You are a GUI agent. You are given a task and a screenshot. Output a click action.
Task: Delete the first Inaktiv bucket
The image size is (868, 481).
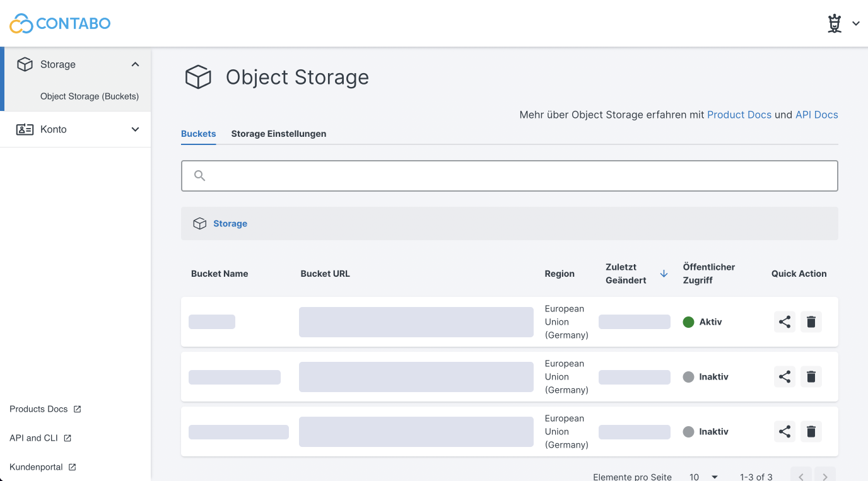coord(811,377)
